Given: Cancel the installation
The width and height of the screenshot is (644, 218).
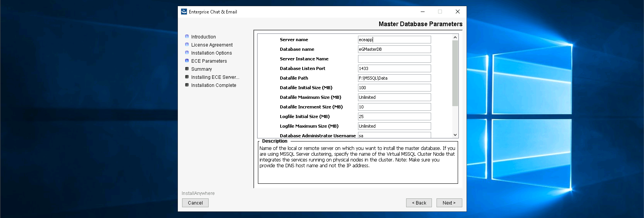Looking at the screenshot, I should 195,203.
